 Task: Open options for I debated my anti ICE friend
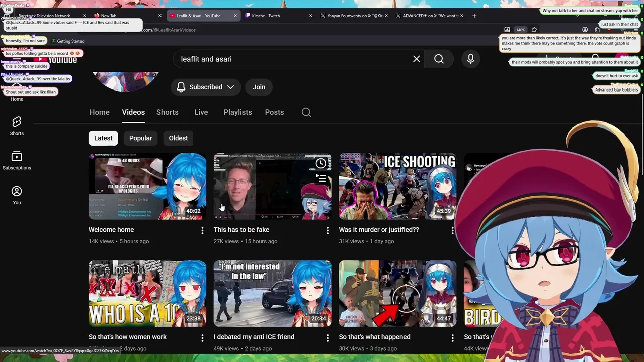(x=328, y=338)
